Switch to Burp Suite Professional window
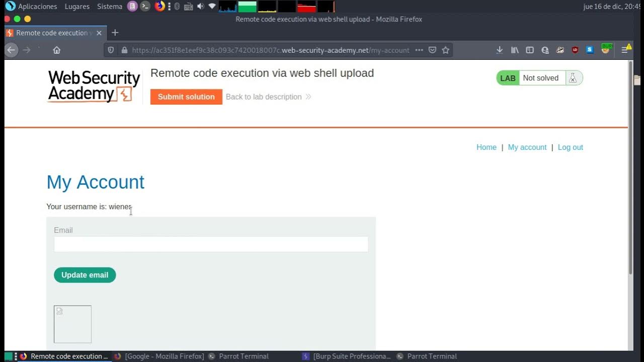This screenshot has width=644, height=362. click(x=347, y=356)
